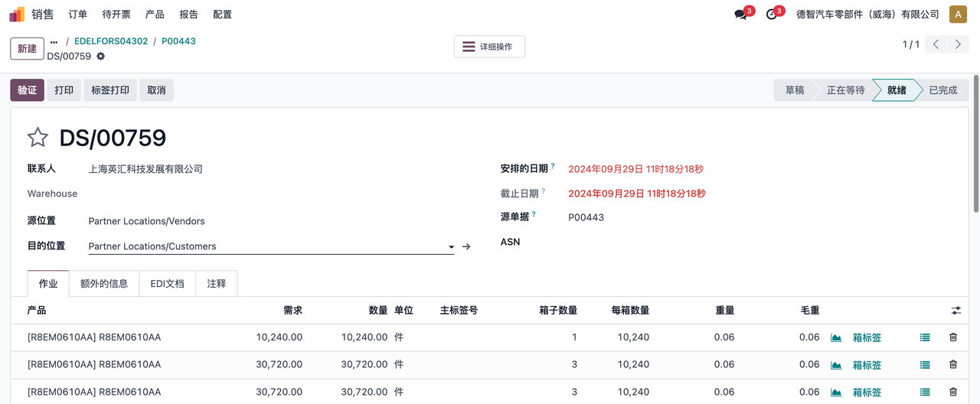
Task: Open detail list icon in first product row
Action: (x=925, y=337)
